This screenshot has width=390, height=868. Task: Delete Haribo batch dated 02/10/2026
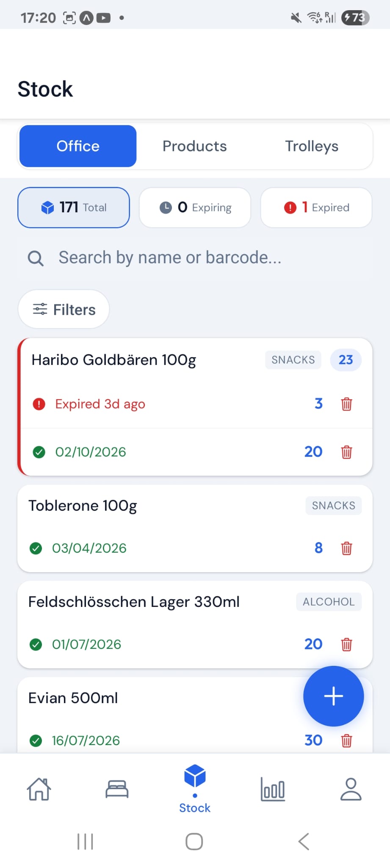coord(346,452)
